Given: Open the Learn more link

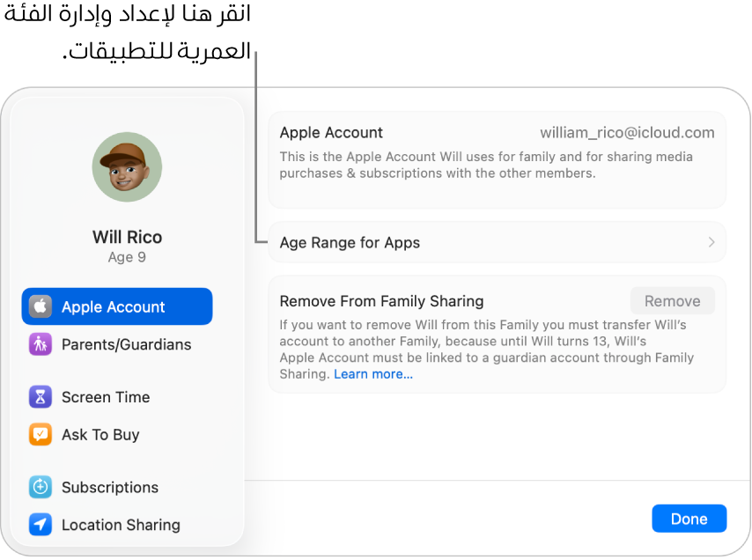Looking at the screenshot, I should [x=373, y=373].
